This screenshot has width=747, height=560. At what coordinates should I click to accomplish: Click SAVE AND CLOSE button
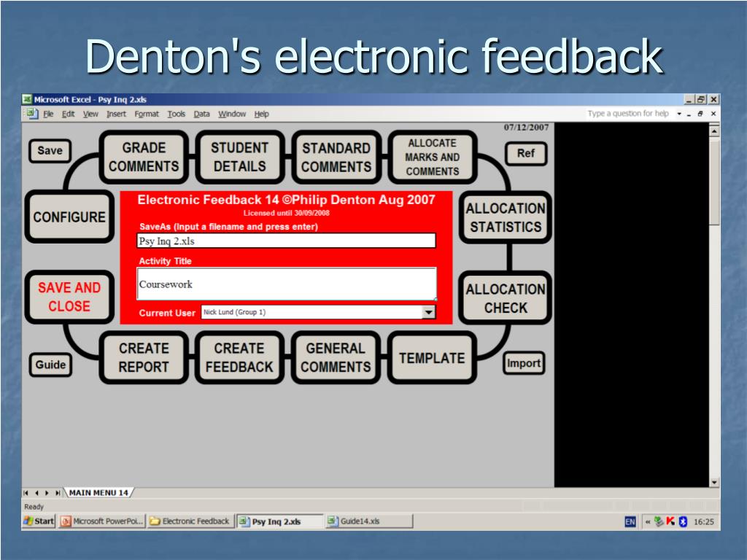(x=69, y=297)
